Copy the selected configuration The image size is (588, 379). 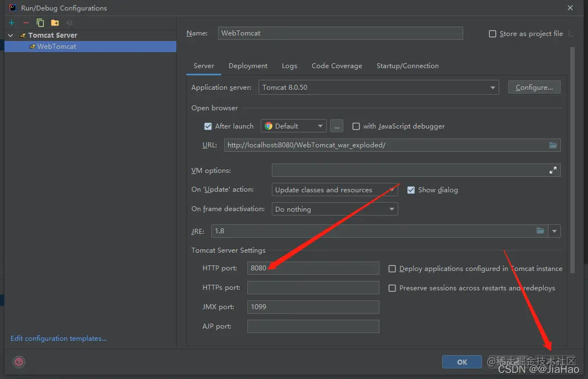(x=40, y=23)
